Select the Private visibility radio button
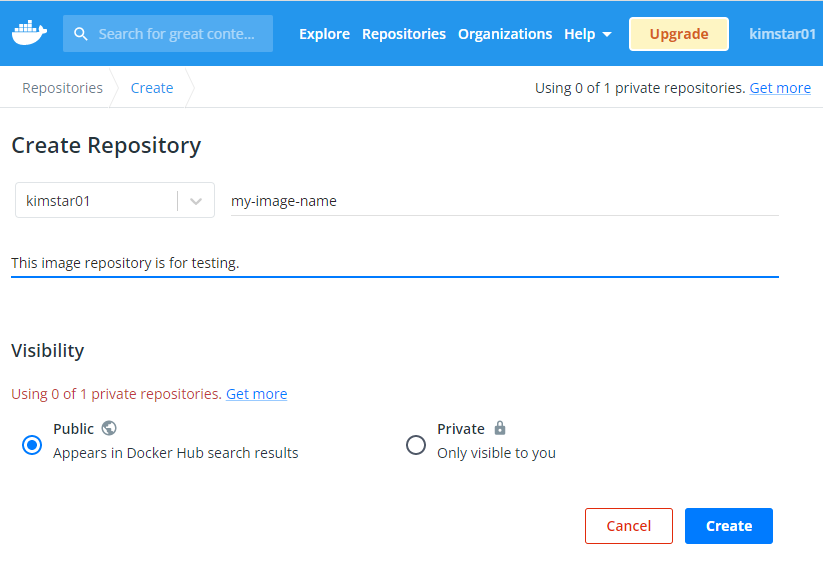Viewport: 823px width, 565px height. click(416, 445)
